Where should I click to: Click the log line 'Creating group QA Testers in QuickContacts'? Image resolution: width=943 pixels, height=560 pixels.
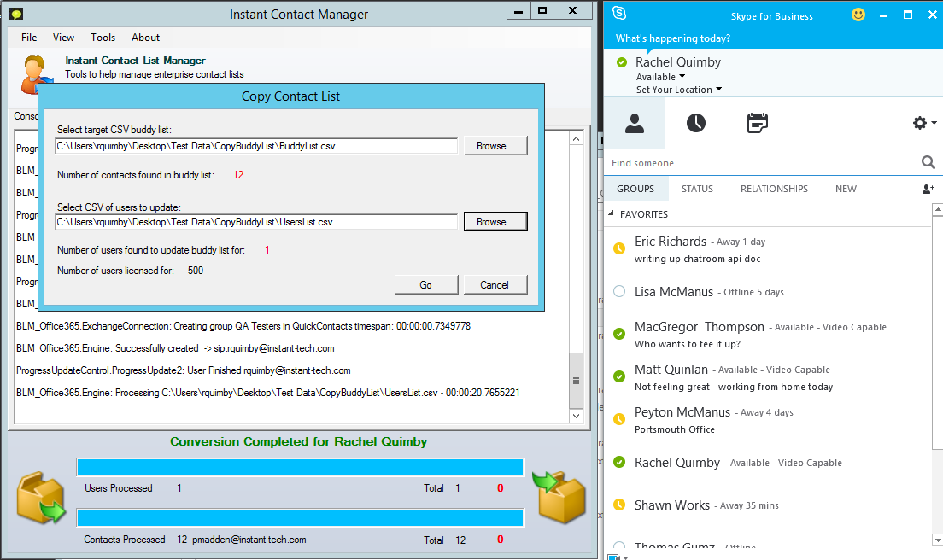pos(243,326)
